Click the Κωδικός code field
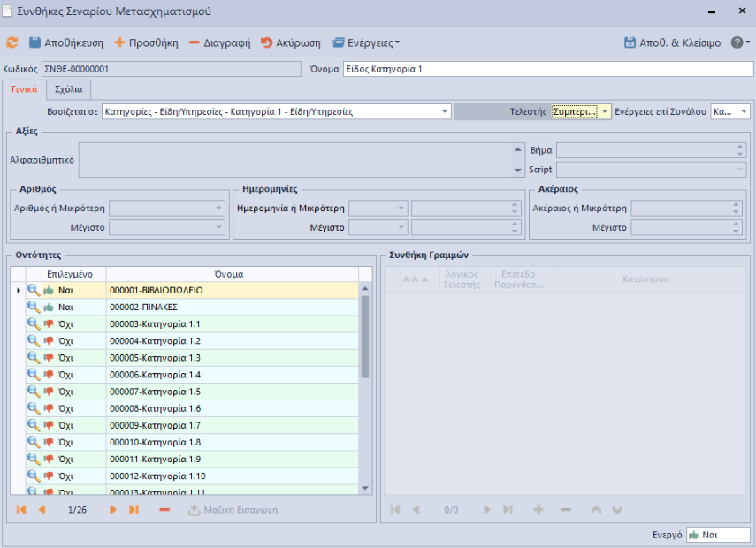Viewport: 756px width, 548px height. coord(172,69)
